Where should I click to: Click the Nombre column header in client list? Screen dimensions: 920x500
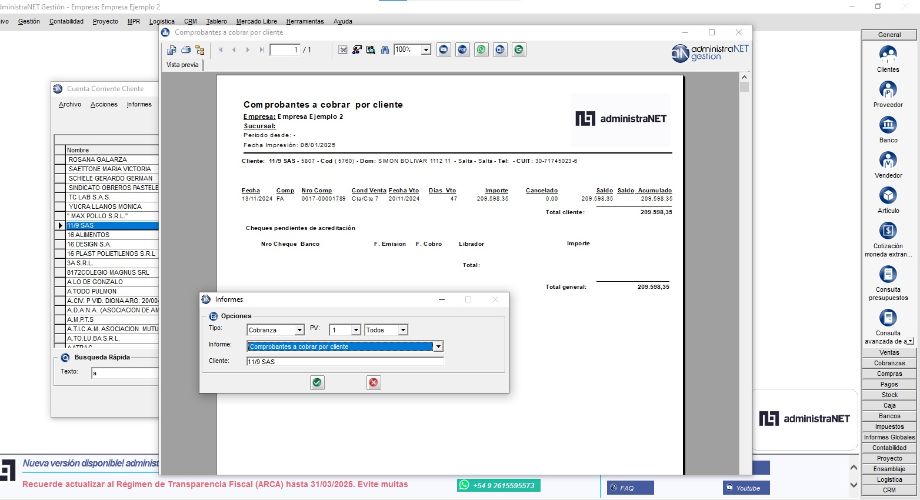tap(112, 150)
